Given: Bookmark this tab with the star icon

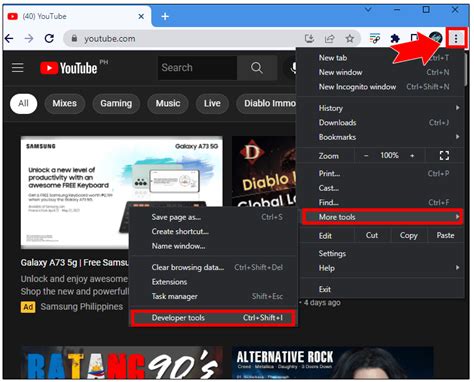Looking at the screenshot, I should [350, 39].
